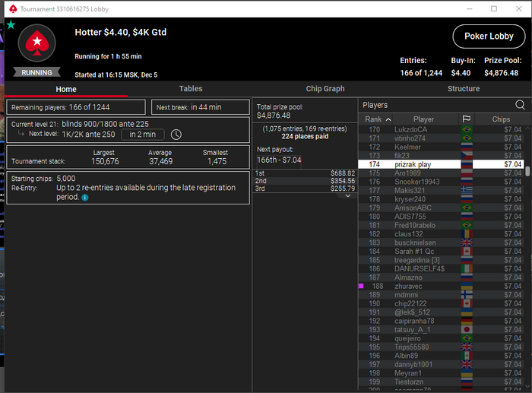Click the clock icon beside next level timer
Screen dimensions: 532x393
176,135
